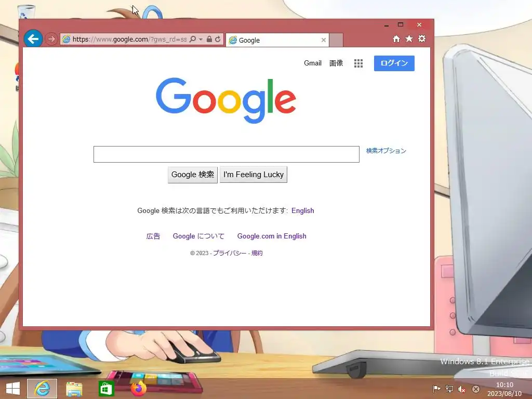532x399 pixels.
Task: View the security lock icon report
Action: (209, 39)
